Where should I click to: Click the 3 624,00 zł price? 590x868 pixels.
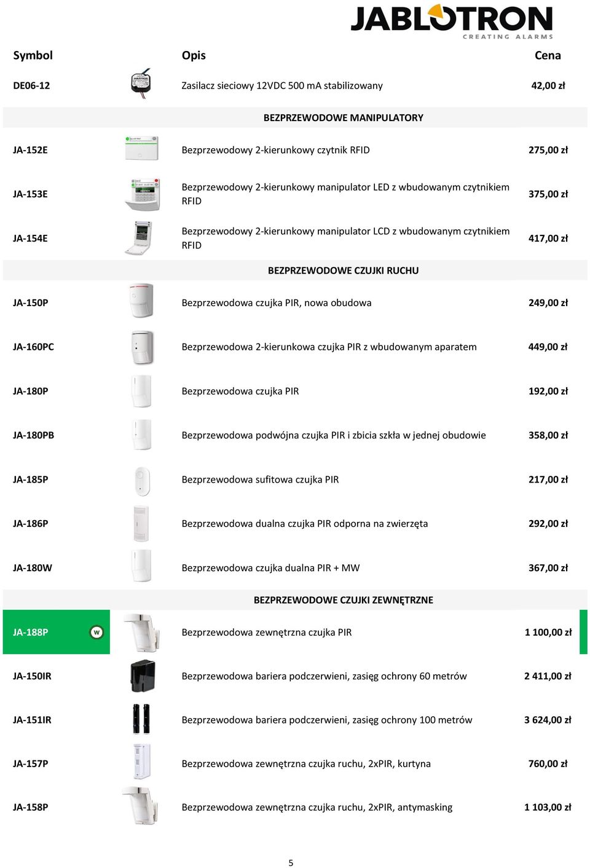coord(548,720)
